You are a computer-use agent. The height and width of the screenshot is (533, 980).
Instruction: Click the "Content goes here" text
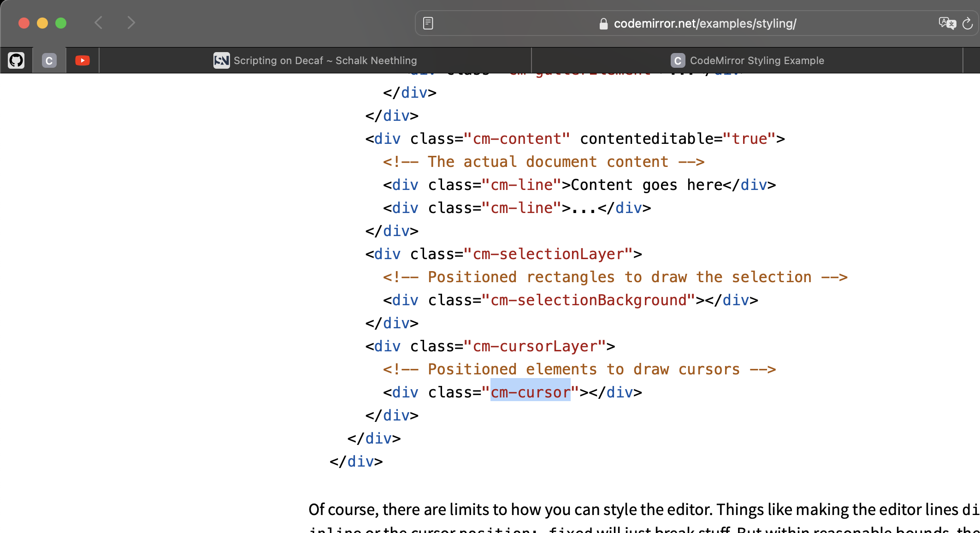(646, 184)
